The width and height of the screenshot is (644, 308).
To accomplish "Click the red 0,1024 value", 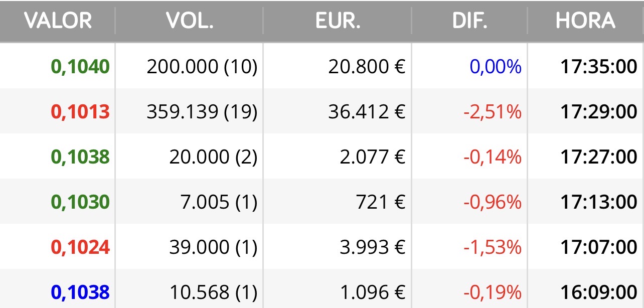I will [x=80, y=247].
